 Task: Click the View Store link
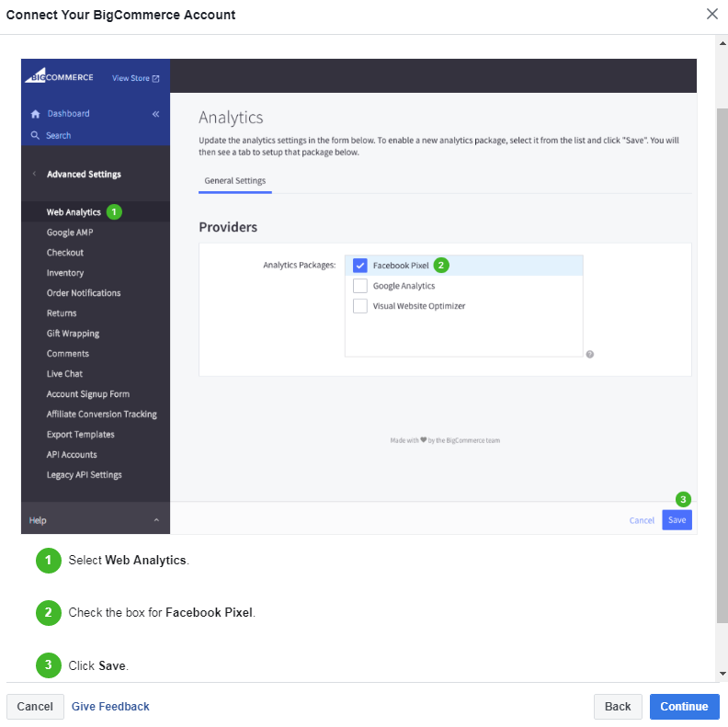(x=131, y=78)
